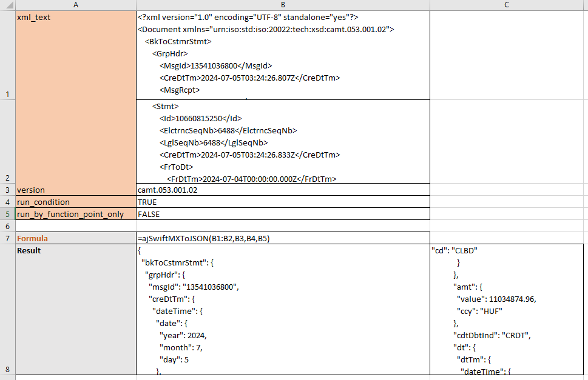Click the Result cell with bkToCstmrStmt JSON
This screenshot has width=588, height=380.
click(283, 310)
